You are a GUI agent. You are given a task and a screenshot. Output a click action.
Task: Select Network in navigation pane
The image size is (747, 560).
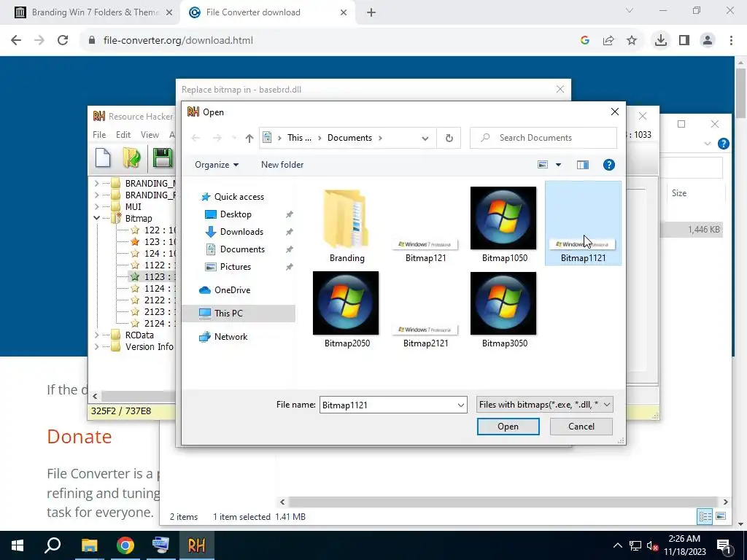coord(224,337)
